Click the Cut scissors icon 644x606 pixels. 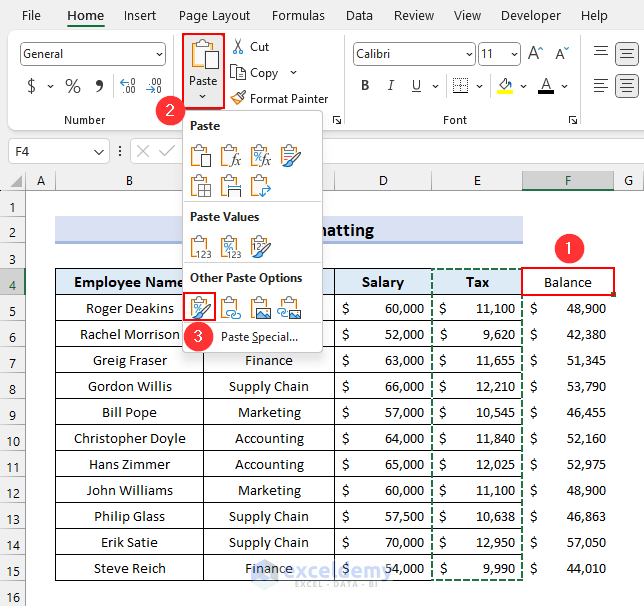[x=238, y=47]
